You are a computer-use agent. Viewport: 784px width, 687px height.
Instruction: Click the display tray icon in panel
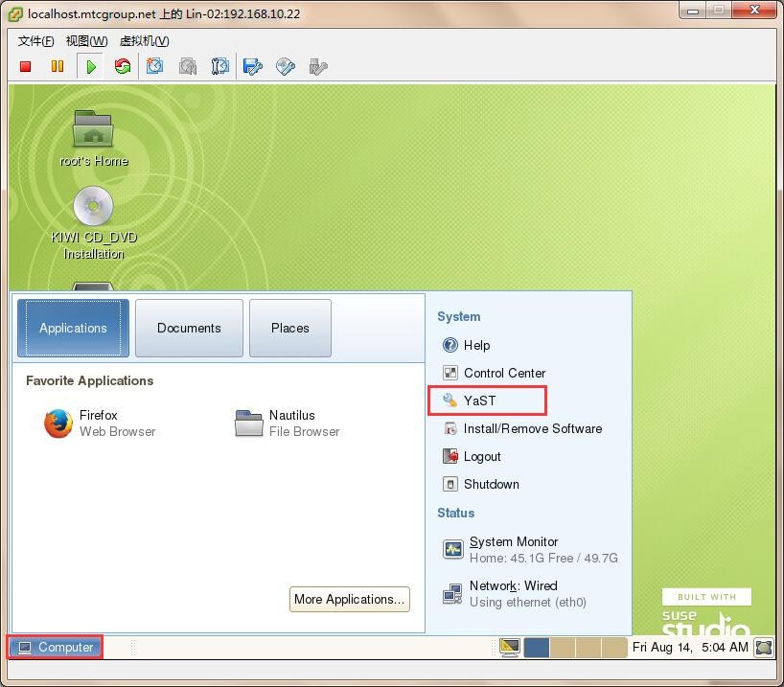point(510,648)
